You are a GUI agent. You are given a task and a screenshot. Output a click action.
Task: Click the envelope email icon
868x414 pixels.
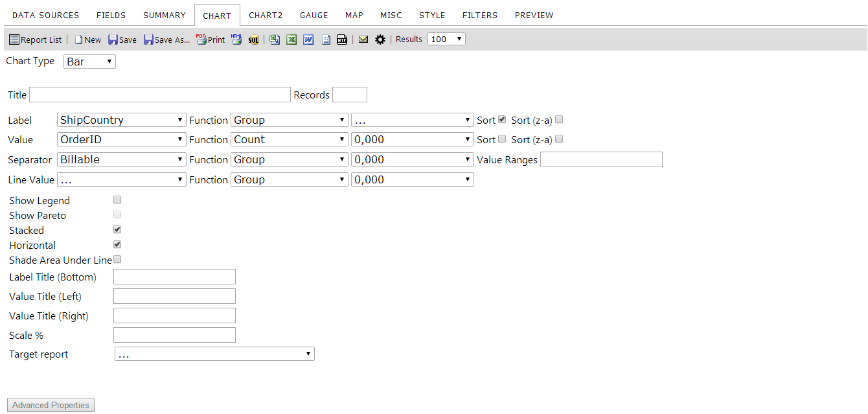coord(363,40)
